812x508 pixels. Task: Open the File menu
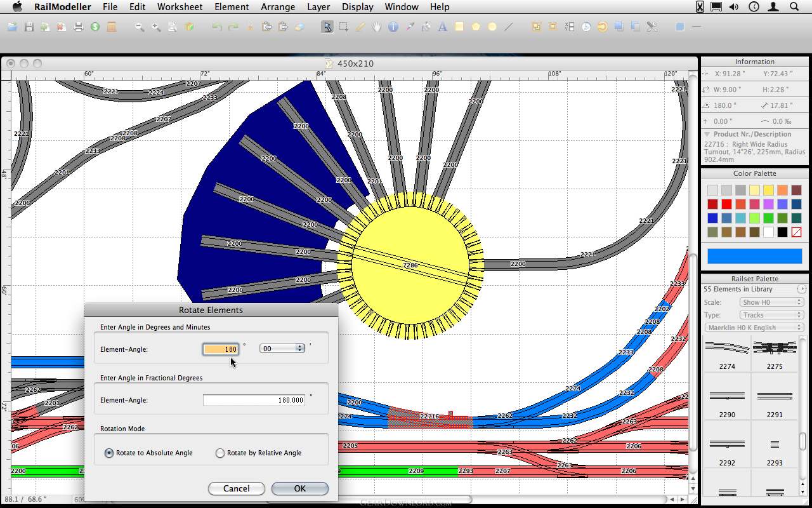coord(110,7)
